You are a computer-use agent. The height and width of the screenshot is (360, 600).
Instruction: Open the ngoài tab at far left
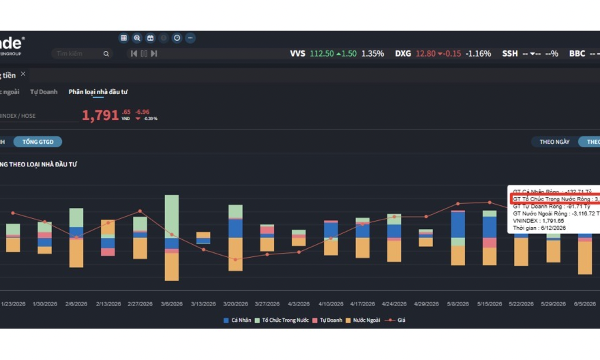10,92
